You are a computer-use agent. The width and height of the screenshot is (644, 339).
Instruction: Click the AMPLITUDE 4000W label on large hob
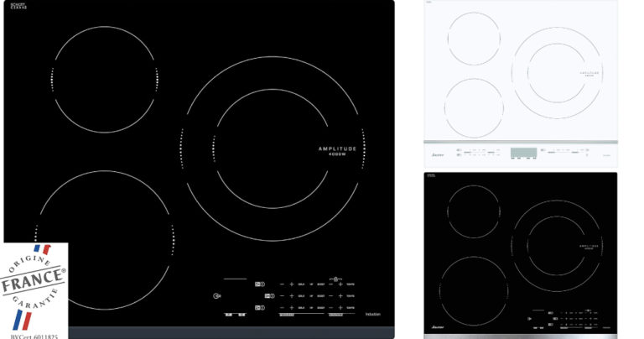[x=338, y=151]
